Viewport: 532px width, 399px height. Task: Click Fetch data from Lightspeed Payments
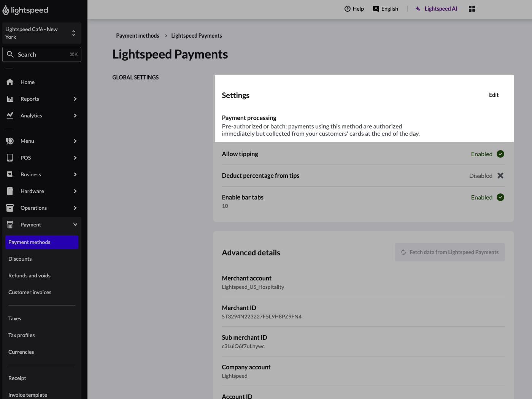[x=450, y=252]
